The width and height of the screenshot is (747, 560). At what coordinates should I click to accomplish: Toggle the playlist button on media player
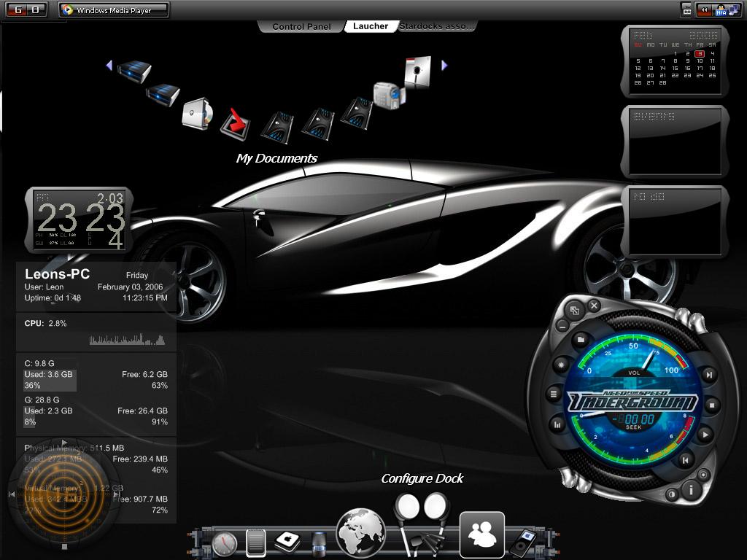[x=554, y=394]
